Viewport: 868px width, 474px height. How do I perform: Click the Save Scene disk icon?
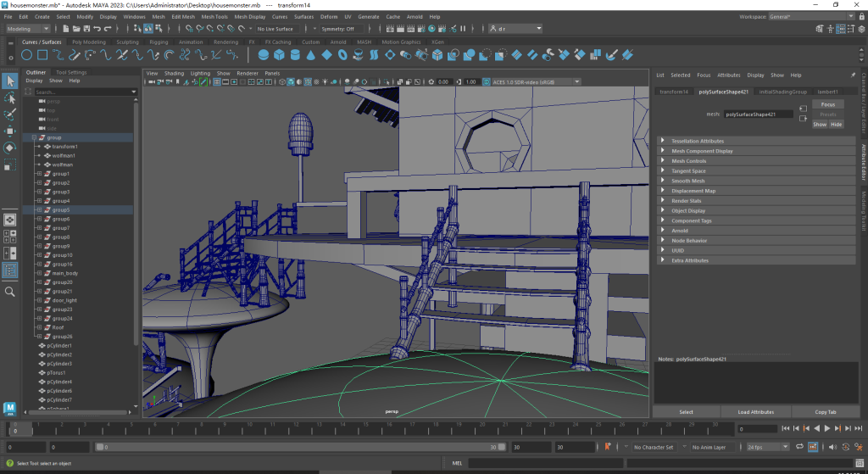(x=87, y=29)
